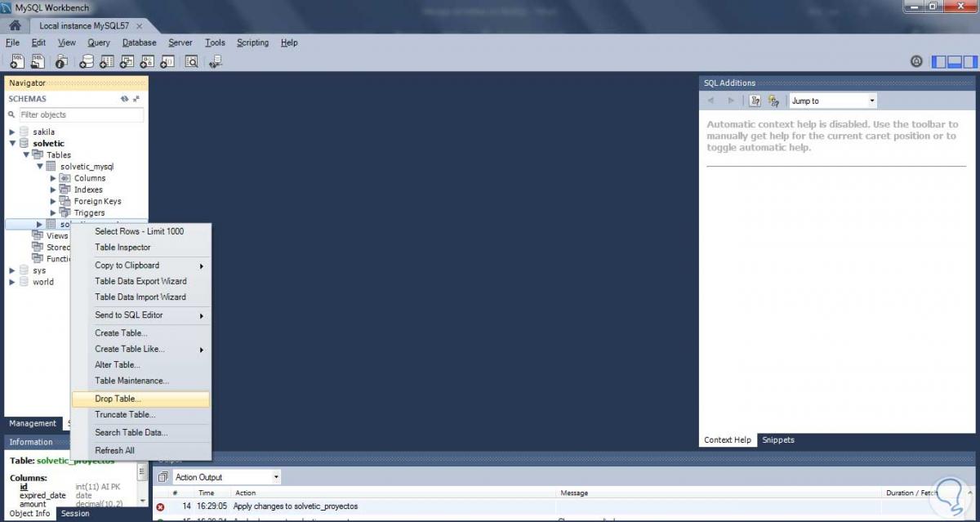Create a new schema icon
Image resolution: width=980 pixels, height=522 pixels.
coord(87,61)
